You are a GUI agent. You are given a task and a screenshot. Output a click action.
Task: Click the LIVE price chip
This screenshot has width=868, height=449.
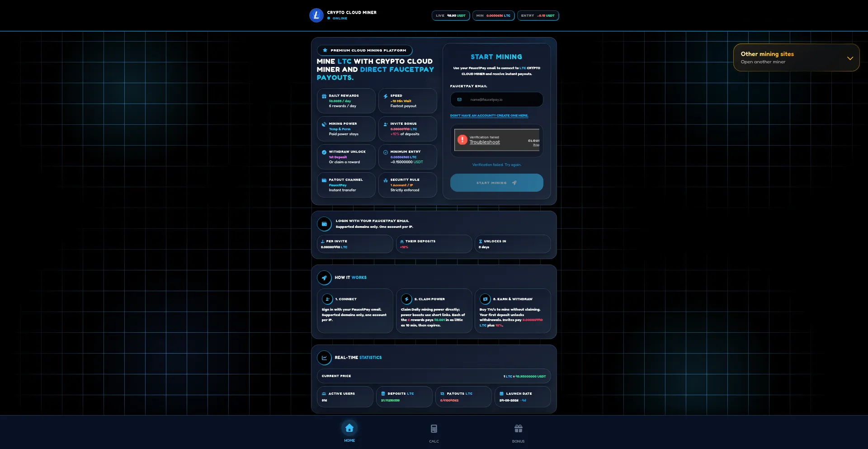point(451,16)
